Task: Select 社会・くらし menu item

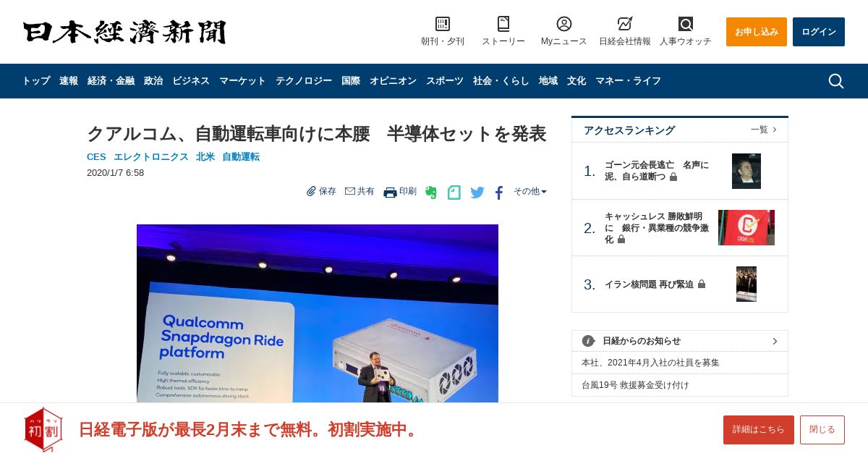Action: [x=501, y=81]
